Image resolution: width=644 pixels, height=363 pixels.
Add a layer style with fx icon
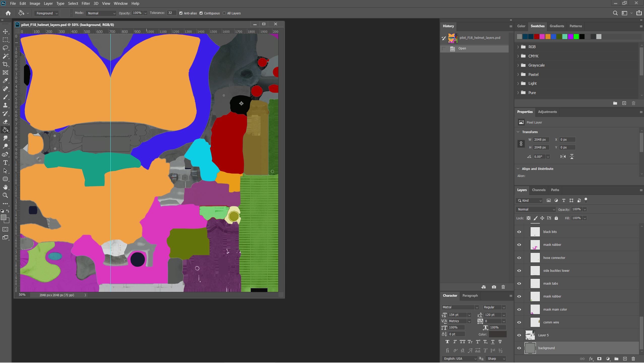(x=591, y=359)
